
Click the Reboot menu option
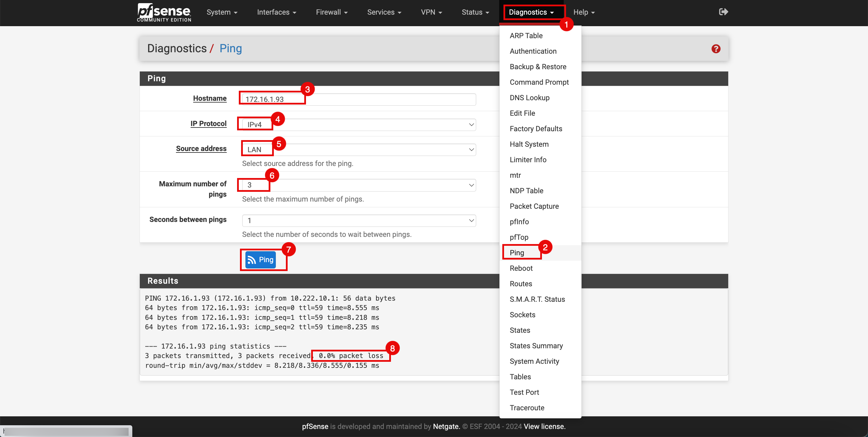click(522, 268)
